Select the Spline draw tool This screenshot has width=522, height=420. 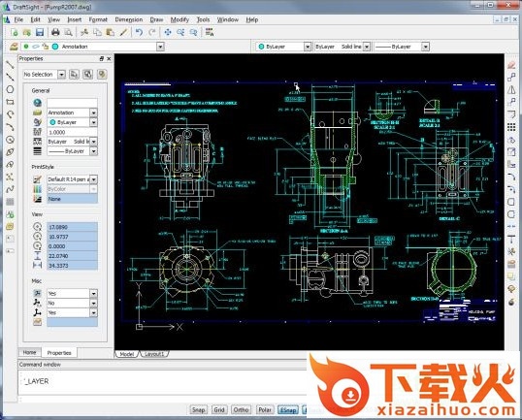pyautogui.click(x=10, y=190)
